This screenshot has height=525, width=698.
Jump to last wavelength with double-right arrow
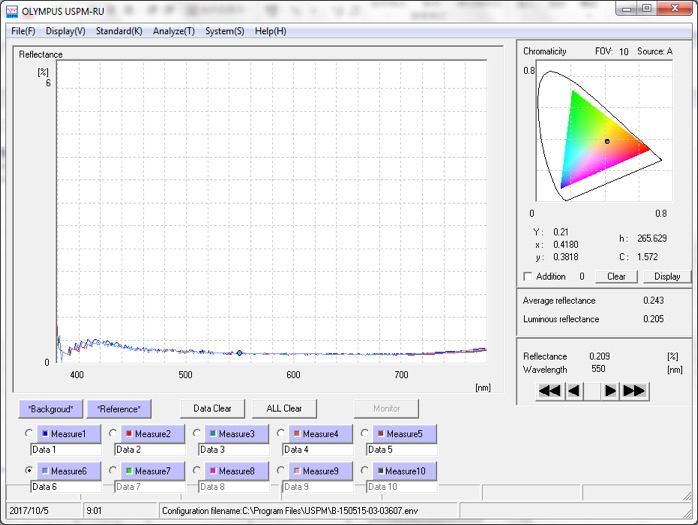(x=635, y=391)
